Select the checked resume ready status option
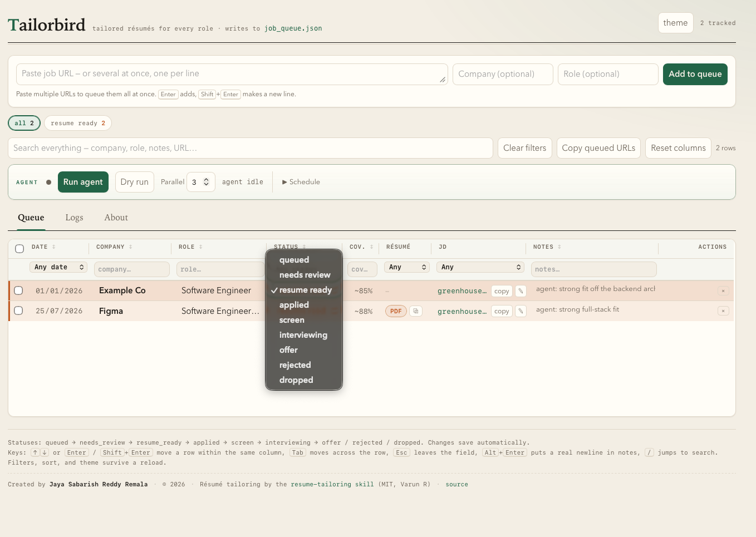756x537 pixels. click(x=304, y=290)
